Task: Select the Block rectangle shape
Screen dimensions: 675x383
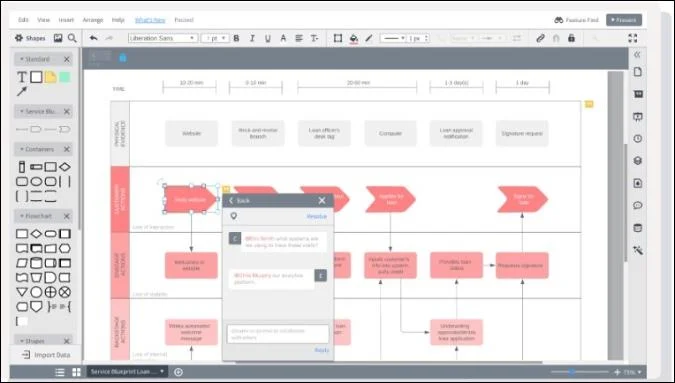Action: point(36,77)
